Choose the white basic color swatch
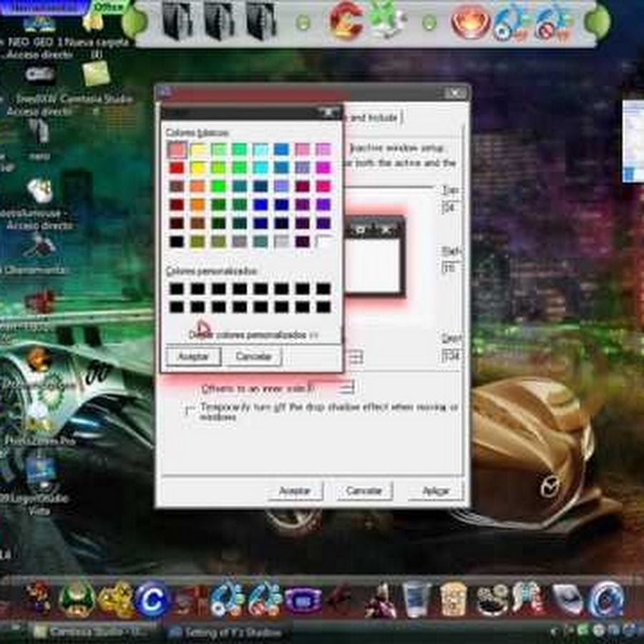 point(323,241)
